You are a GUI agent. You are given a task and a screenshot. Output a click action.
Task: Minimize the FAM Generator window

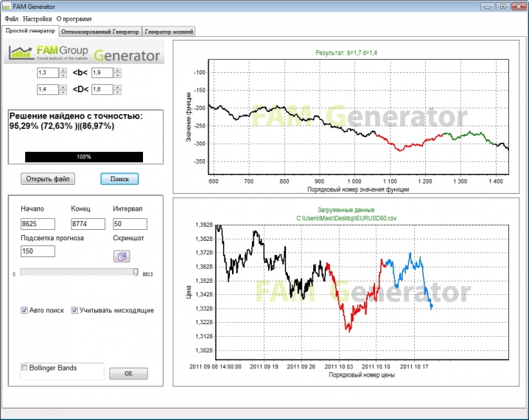tap(488, 6)
